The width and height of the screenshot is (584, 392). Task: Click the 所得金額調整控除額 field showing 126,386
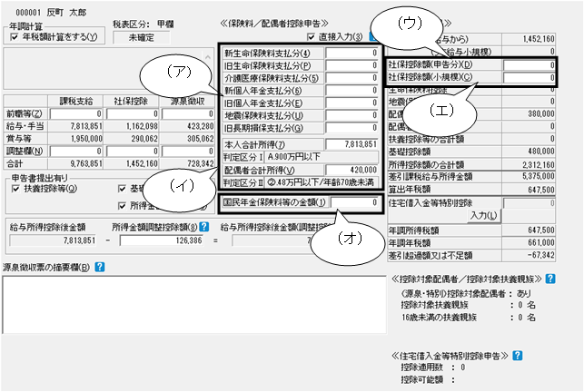click(x=162, y=240)
